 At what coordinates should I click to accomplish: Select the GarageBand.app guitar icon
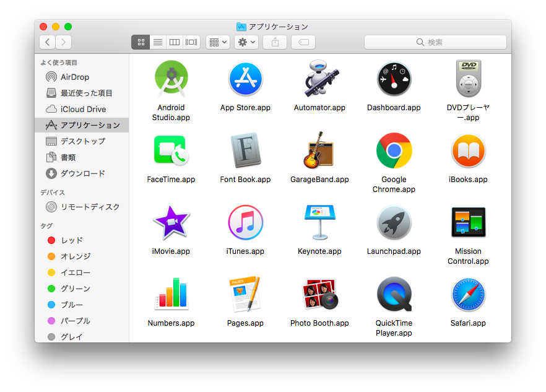(x=319, y=150)
